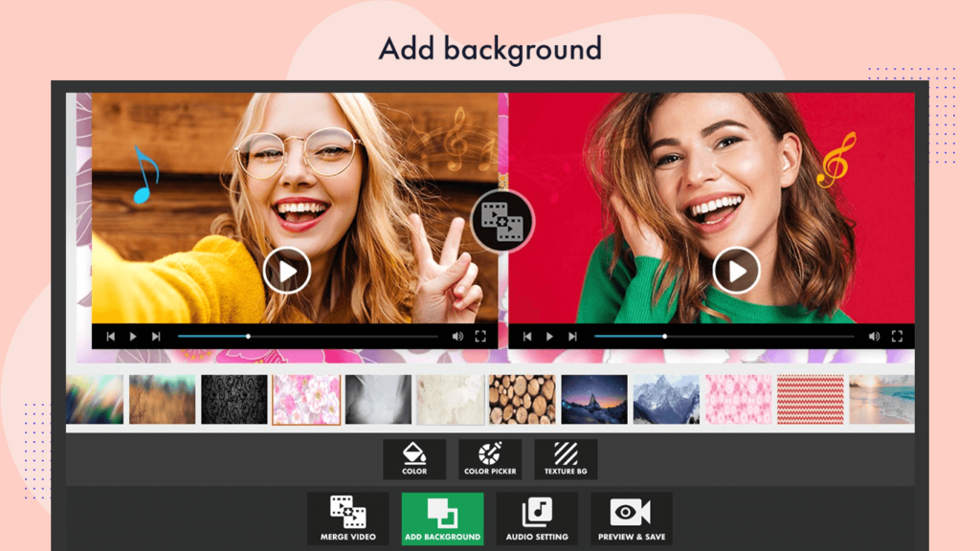980x551 pixels.
Task: Skip to next on right video player
Action: 572,337
